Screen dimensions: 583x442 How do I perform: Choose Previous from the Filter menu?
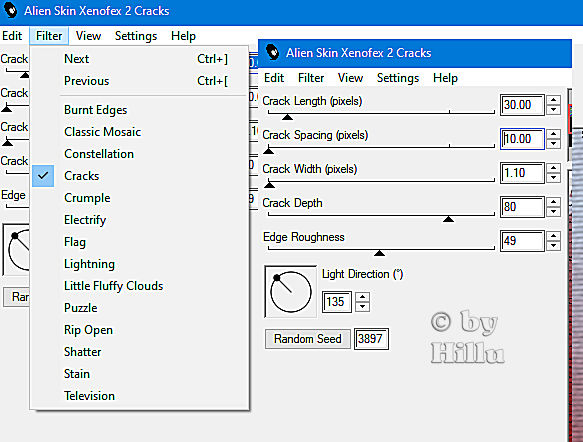coord(140,81)
